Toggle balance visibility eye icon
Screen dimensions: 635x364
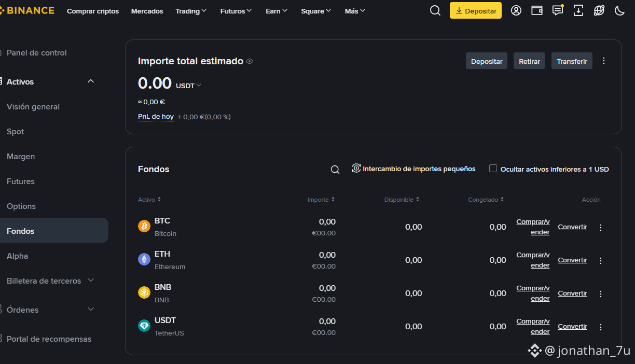pos(250,61)
